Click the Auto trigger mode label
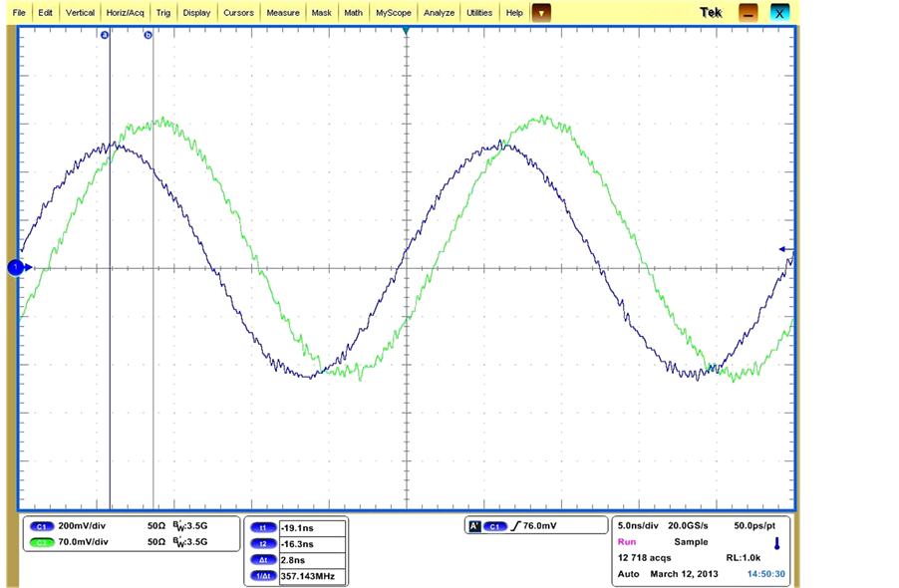The height and width of the screenshot is (588, 899). pyautogui.click(x=628, y=574)
